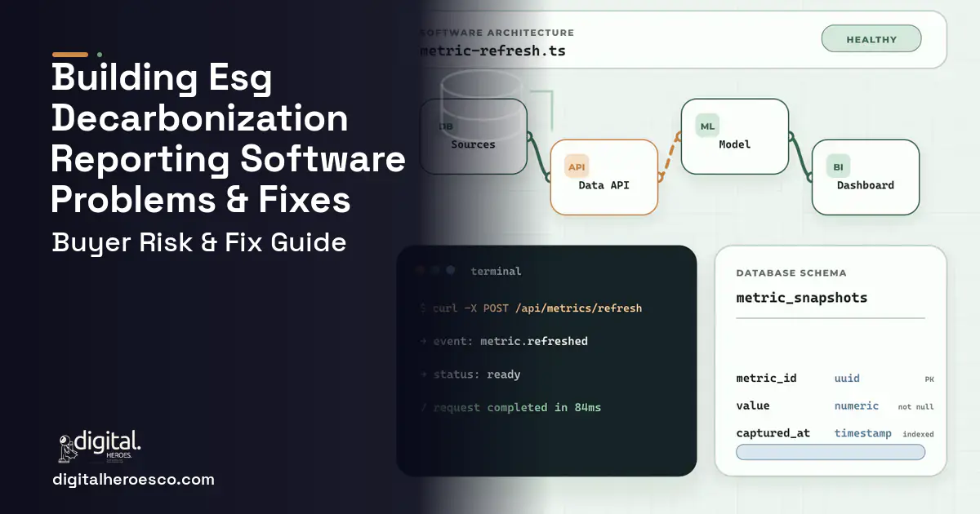
Task: Click the metric_snapshots table name
Action: point(801,298)
